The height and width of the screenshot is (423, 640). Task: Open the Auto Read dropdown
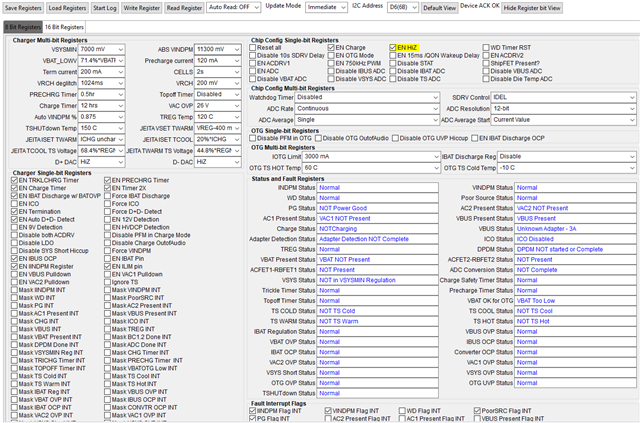234,7
